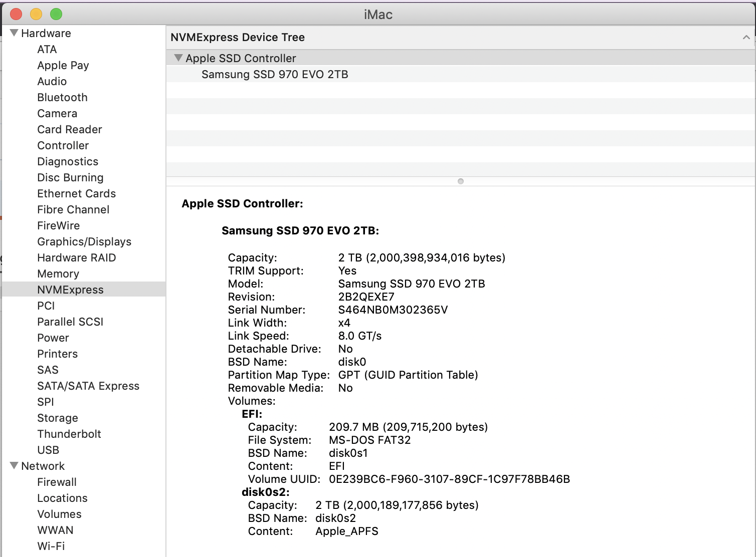The width and height of the screenshot is (756, 557).
Task: Click link speed value 8.0 GT/s
Action: tap(360, 336)
